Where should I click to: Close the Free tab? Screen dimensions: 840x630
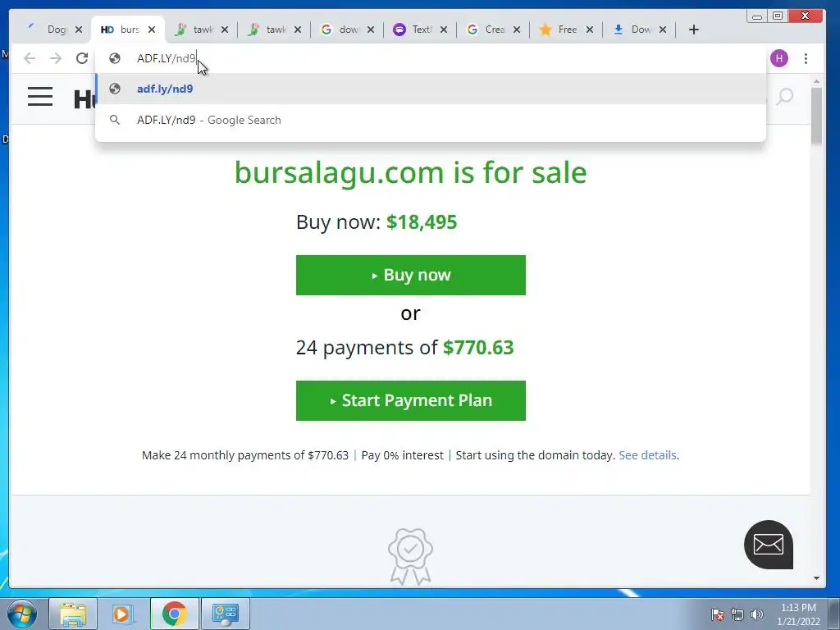(x=590, y=30)
